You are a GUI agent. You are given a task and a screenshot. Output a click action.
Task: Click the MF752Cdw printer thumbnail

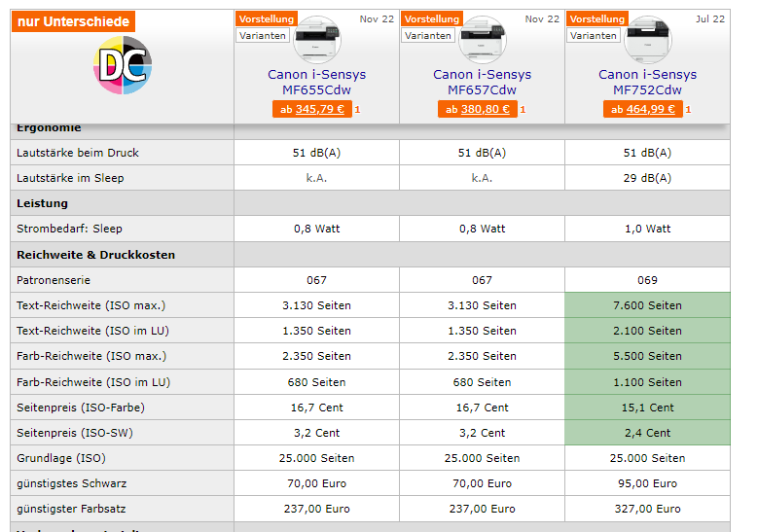648,40
